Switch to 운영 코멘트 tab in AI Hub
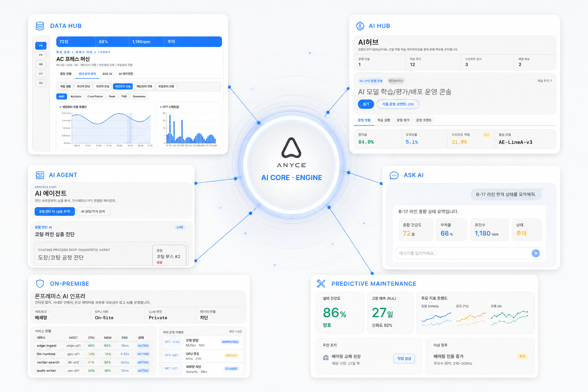 click(x=424, y=120)
